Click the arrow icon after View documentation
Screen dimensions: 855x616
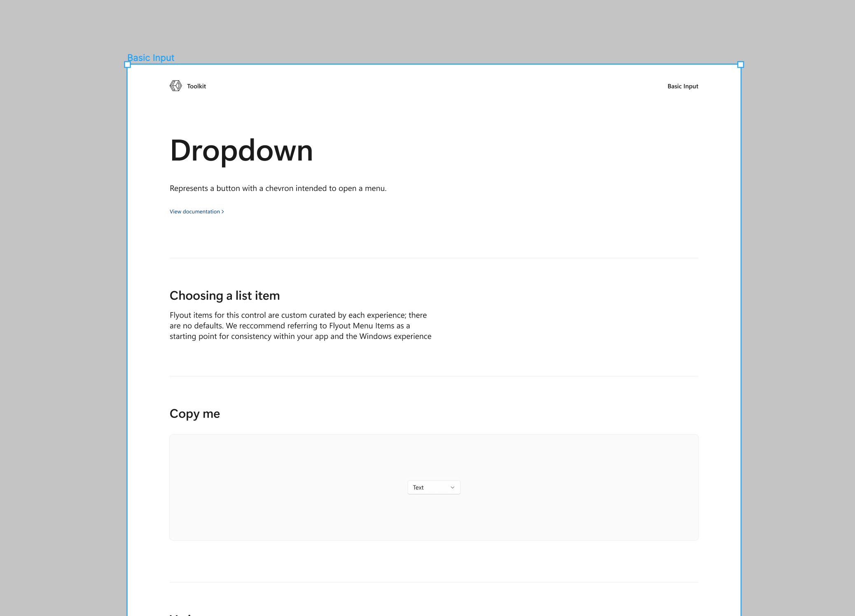[222, 211]
